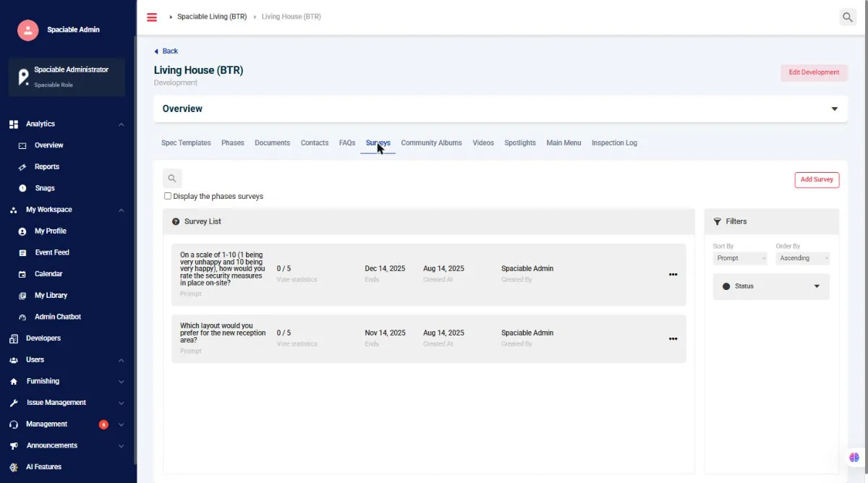The width and height of the screenshot is (868, 483).
Task: Click the Edit Development button
Action: point(814,72)
